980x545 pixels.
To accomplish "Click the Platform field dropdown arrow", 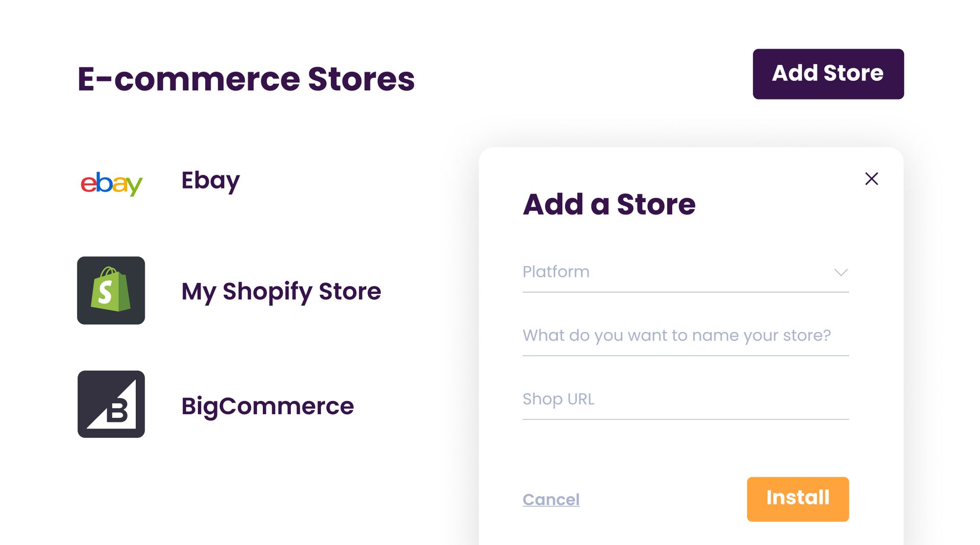I will tap(840, 272).
